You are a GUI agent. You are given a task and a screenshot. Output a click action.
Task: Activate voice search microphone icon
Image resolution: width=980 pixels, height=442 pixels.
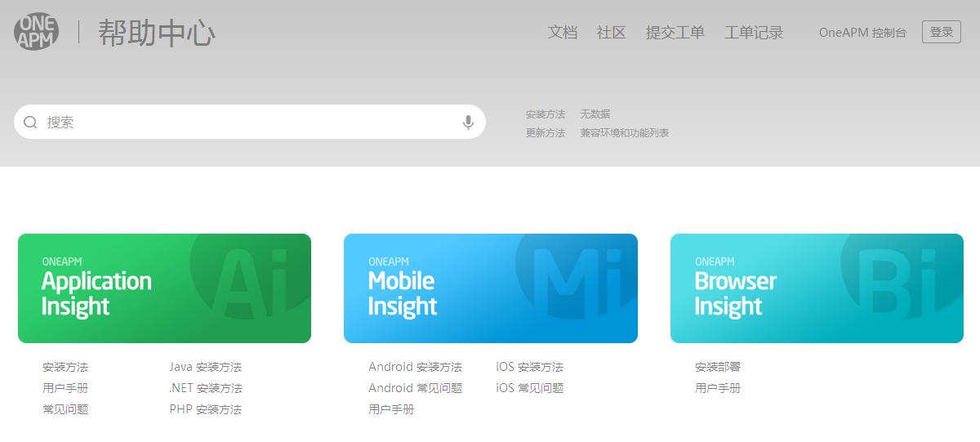468,123
